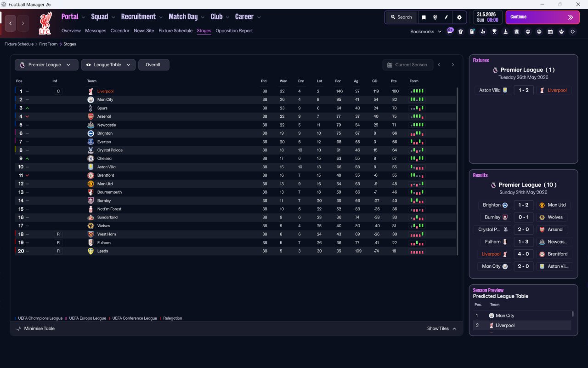
Task: Click the pencil edit icon in top toolbar
Action: [446, 17]
